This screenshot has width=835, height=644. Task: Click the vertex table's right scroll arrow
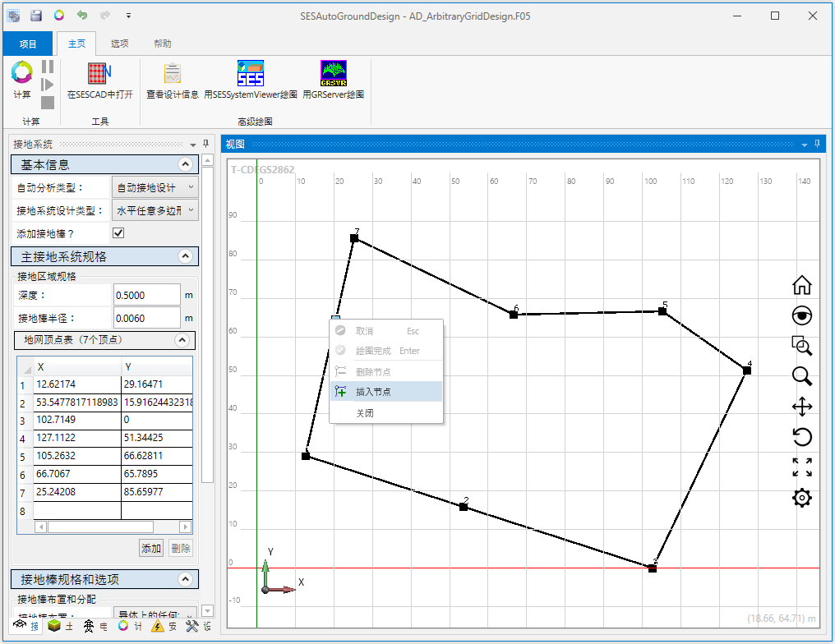185,527
